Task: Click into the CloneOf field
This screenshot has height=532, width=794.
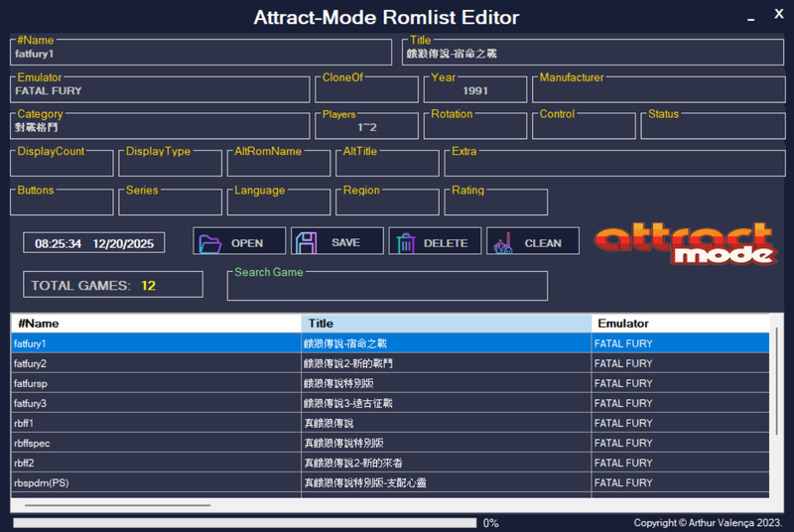Action: [366, 91]
